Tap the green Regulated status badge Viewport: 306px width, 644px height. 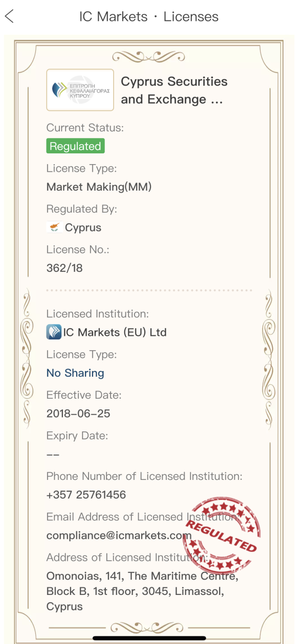tap(75, 146)
